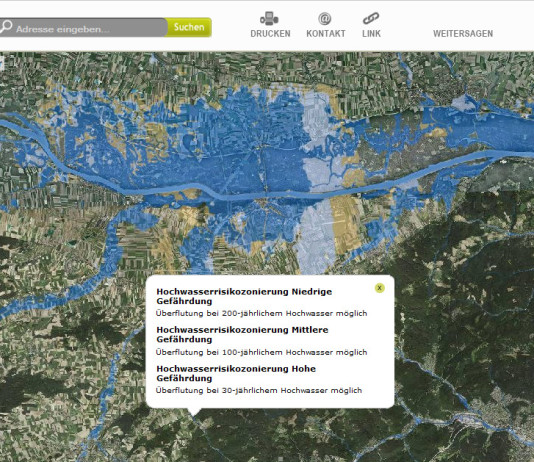The image size is (534, 462).
Task: Click the @ contact icon
Action: click(x=325, y=18)
